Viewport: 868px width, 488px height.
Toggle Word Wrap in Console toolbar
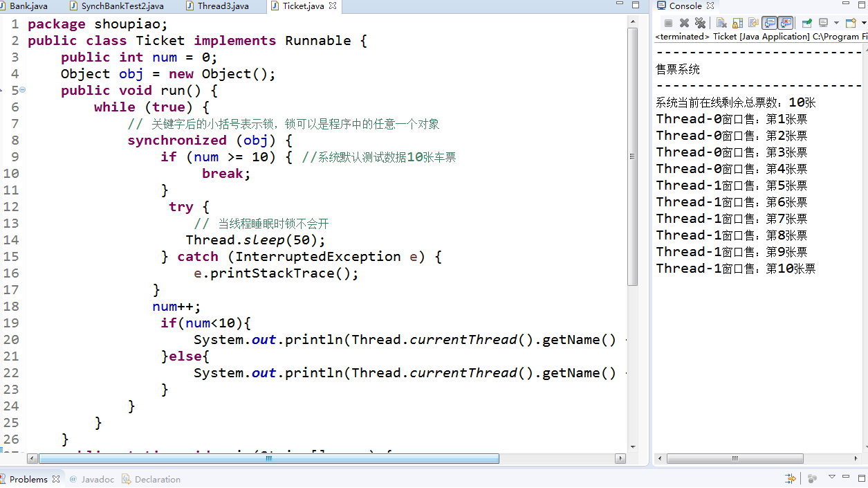click(x=753, y=23)
